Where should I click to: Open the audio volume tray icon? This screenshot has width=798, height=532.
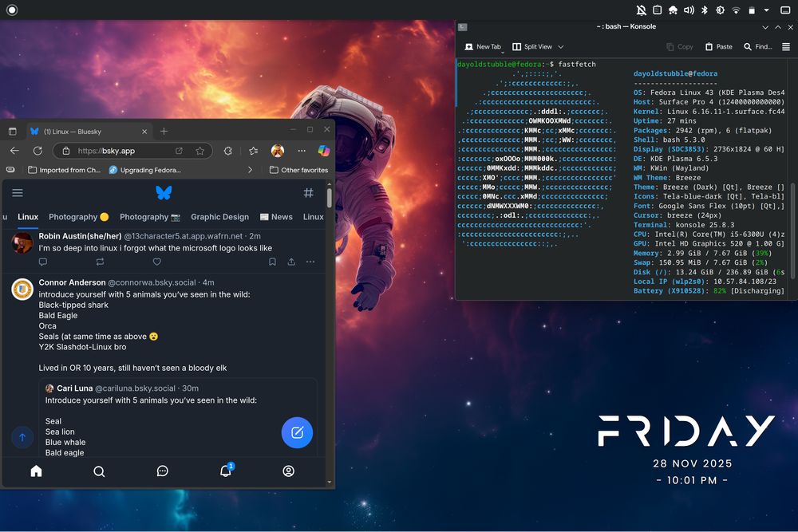[x=689, y=10]
